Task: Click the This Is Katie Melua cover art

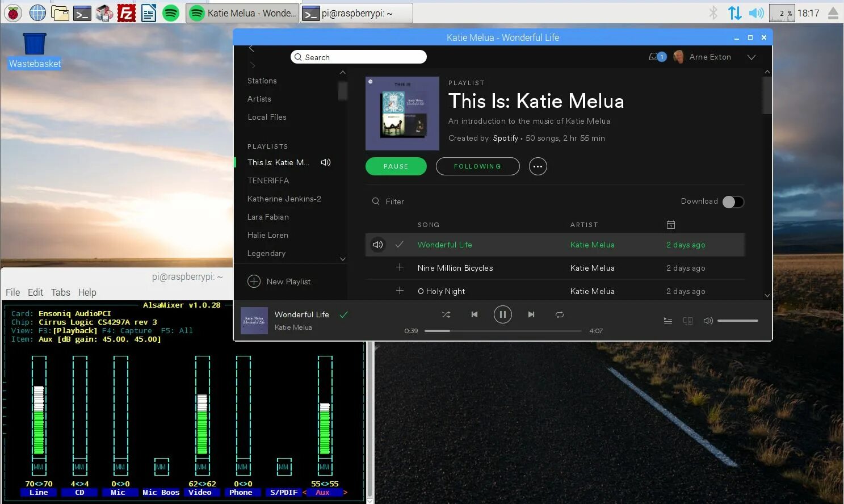Action: pyautogui.click(x=402, y=114)
